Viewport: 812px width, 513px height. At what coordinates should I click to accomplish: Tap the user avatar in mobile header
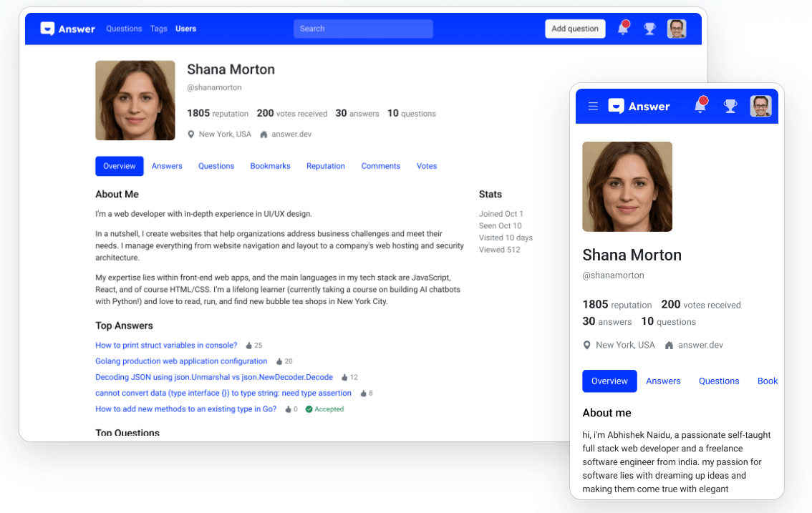pos(760,107)
